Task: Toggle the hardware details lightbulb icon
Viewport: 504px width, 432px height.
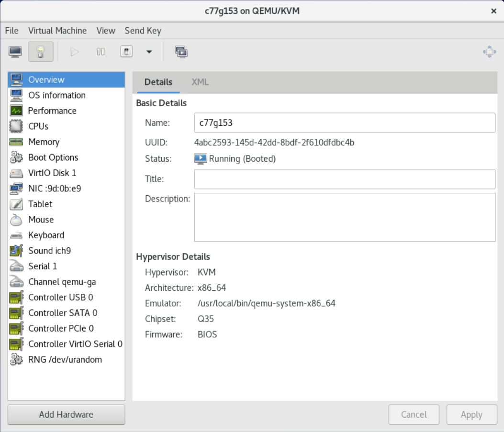Action: (41, 52)
